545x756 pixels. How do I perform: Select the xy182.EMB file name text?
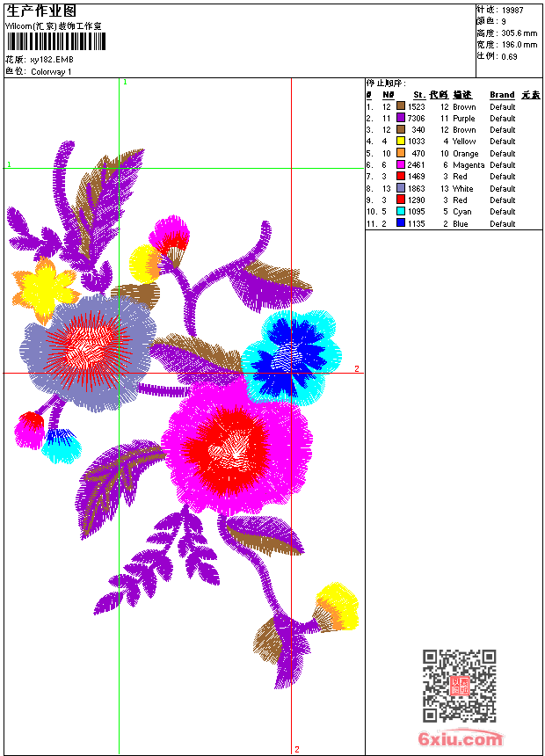52,60
